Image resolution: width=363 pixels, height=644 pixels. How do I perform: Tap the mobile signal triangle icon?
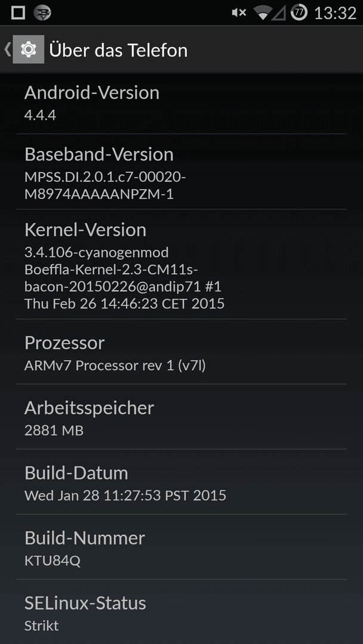[279, 13]
